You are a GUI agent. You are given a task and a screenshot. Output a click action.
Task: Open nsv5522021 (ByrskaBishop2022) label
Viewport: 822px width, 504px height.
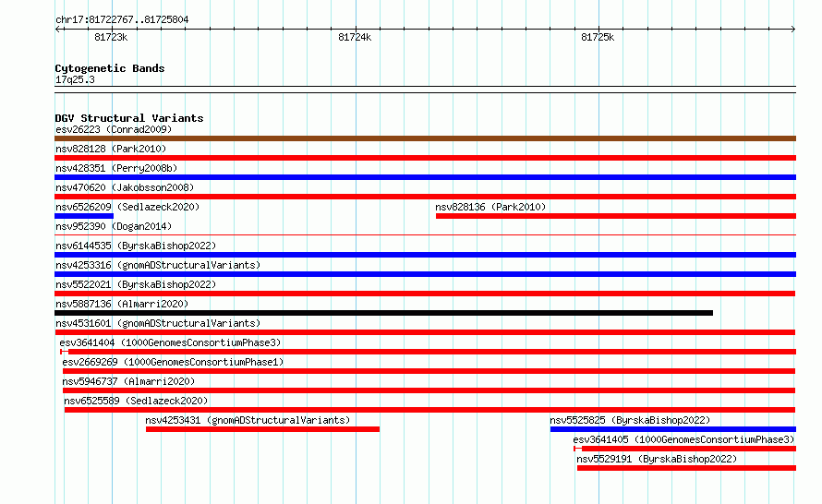coord(136,284)
